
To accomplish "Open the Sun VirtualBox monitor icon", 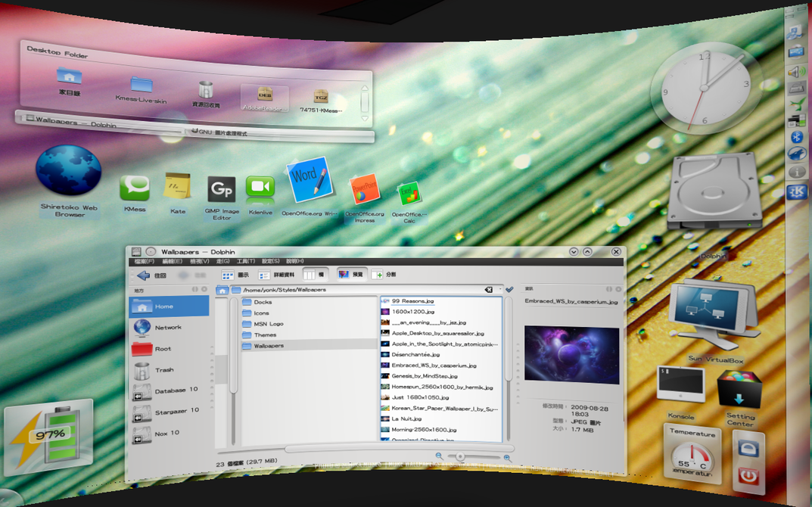I will pos(714,314).
